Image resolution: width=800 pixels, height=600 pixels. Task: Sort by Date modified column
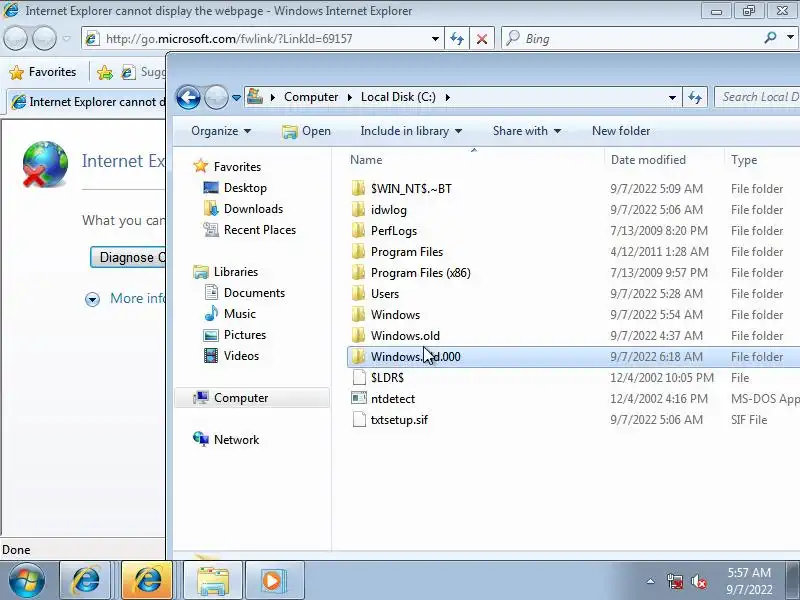click(648, 160)
